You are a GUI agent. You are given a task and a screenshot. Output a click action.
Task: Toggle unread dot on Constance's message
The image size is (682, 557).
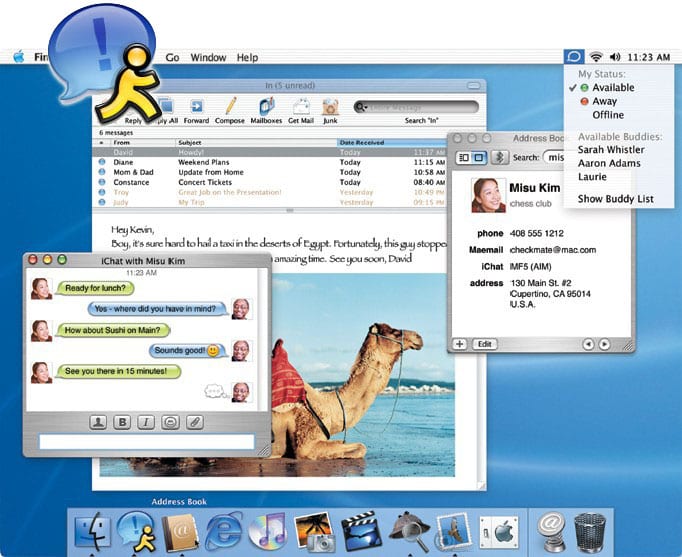pyautogui.click(x=102, y=182)
